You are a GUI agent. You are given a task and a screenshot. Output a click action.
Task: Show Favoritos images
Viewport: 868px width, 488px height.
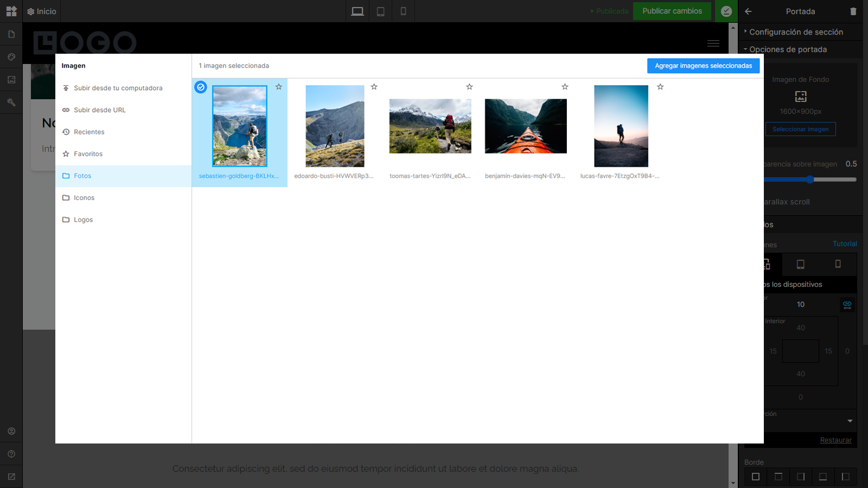pos(123,154)
